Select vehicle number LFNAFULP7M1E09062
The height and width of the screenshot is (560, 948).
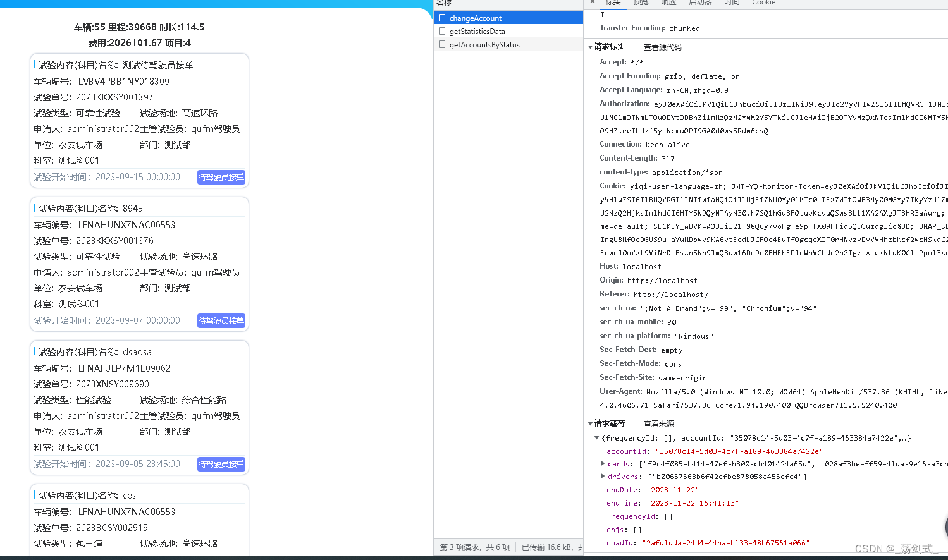point(125,368)
